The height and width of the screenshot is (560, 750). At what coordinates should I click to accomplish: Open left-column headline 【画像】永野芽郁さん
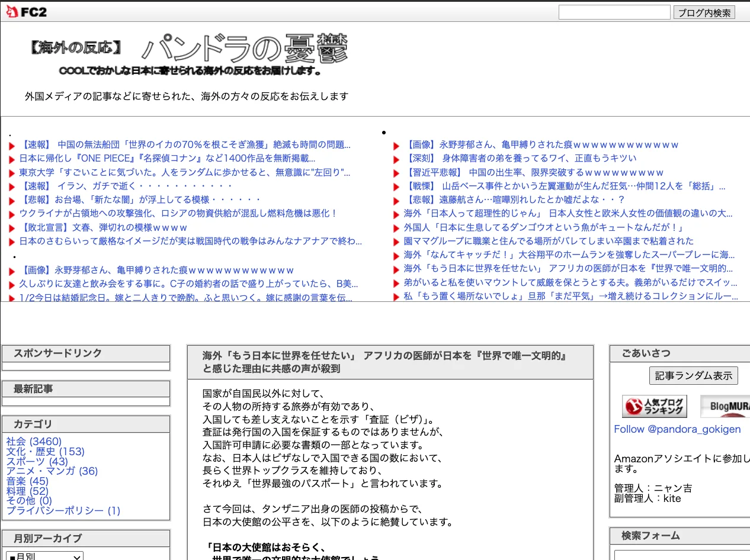point(156,270)
